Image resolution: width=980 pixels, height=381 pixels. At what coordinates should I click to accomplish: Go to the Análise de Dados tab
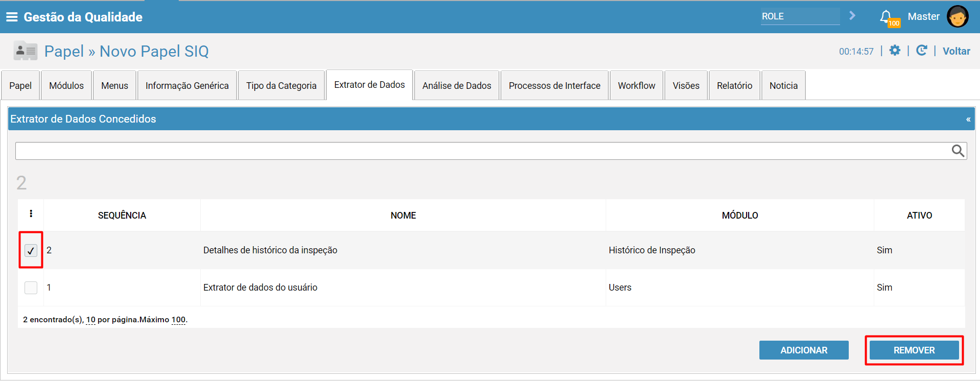pyautogui.click(x=457, y=85)
